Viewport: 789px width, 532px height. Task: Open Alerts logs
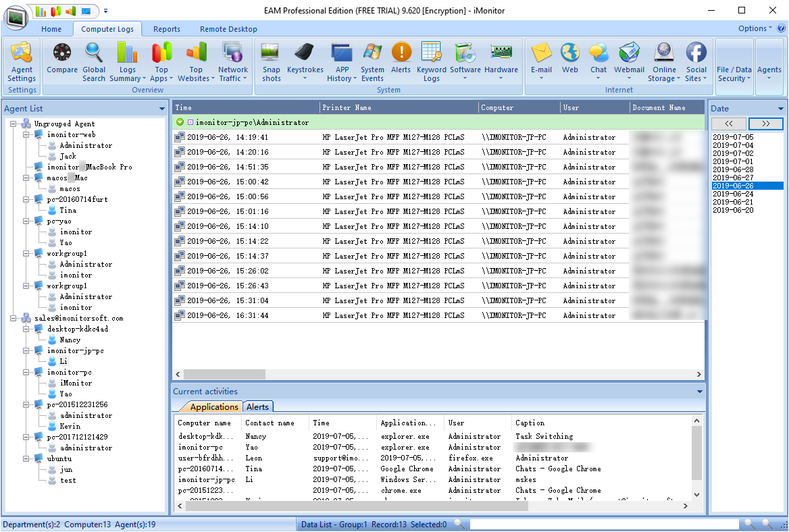click(401, 58)
